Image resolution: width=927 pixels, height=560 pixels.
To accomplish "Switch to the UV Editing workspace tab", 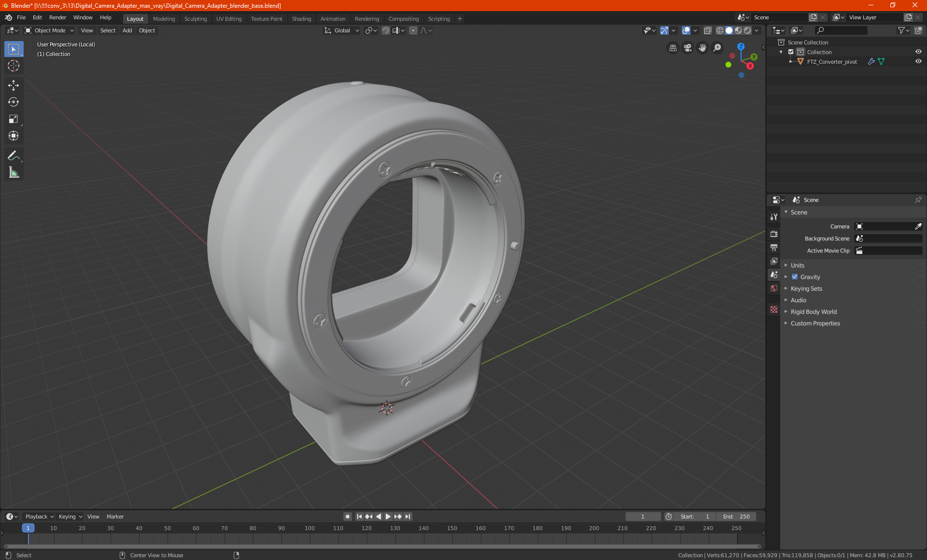I will click(229, 19).
